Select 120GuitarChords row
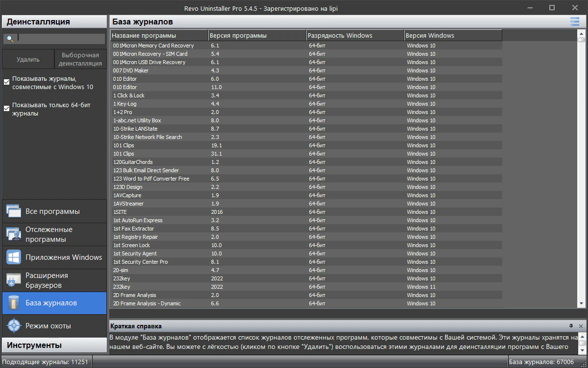 (306, 162)
